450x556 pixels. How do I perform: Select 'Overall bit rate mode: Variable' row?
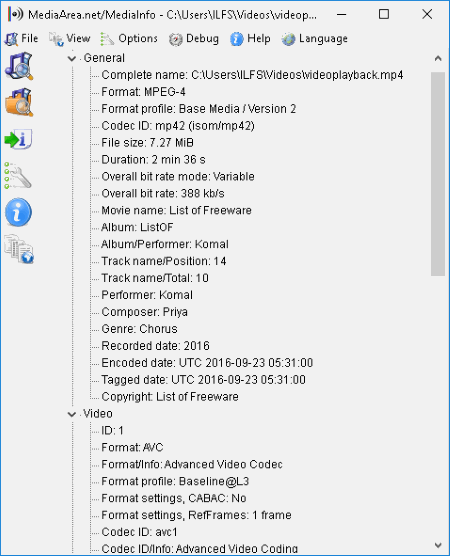point(178,177)
